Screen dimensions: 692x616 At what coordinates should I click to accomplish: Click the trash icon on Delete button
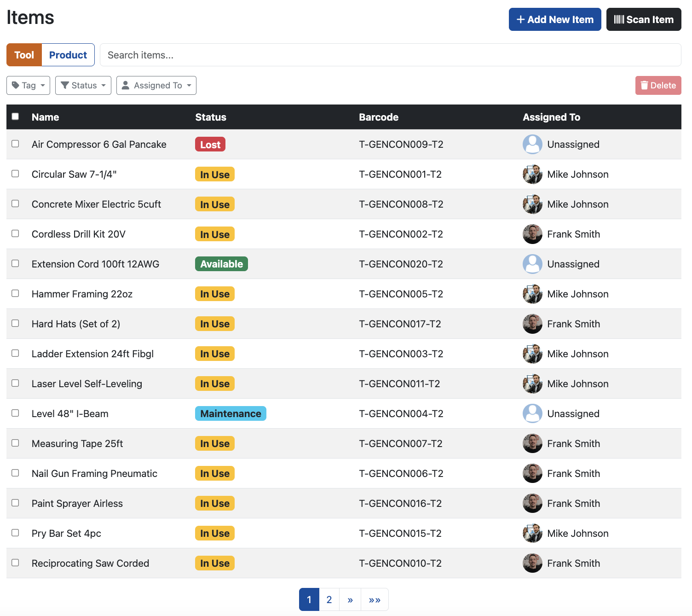coord(644,85)
